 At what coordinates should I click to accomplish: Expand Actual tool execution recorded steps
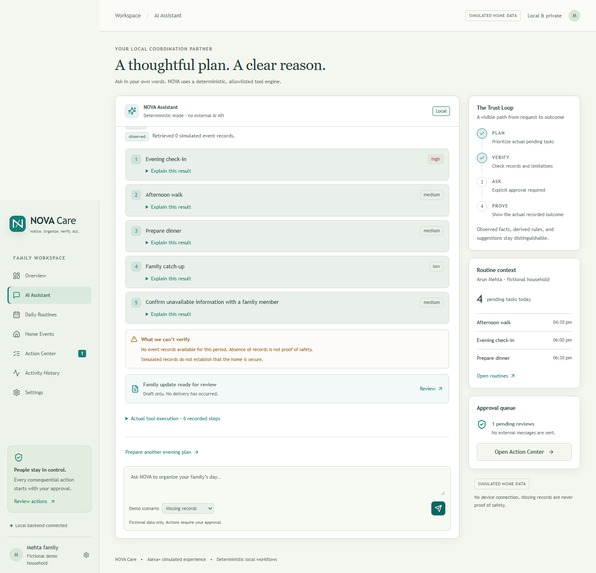tap(173, 419)
